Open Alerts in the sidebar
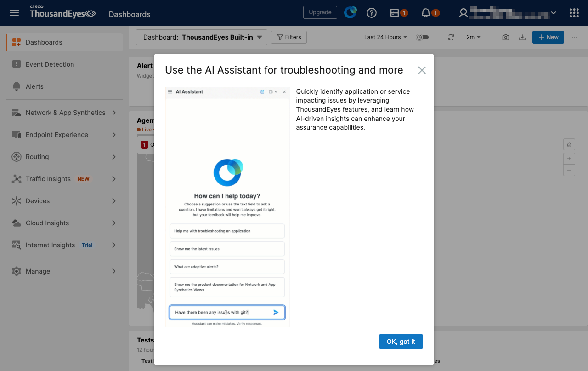The height and width of the screenshot is (371, 588). tap(64, 86)
